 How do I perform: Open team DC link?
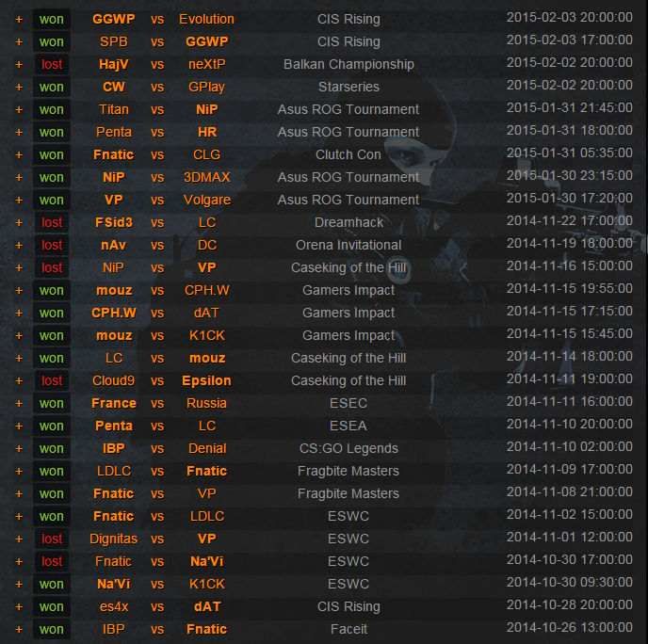point(207,245)
